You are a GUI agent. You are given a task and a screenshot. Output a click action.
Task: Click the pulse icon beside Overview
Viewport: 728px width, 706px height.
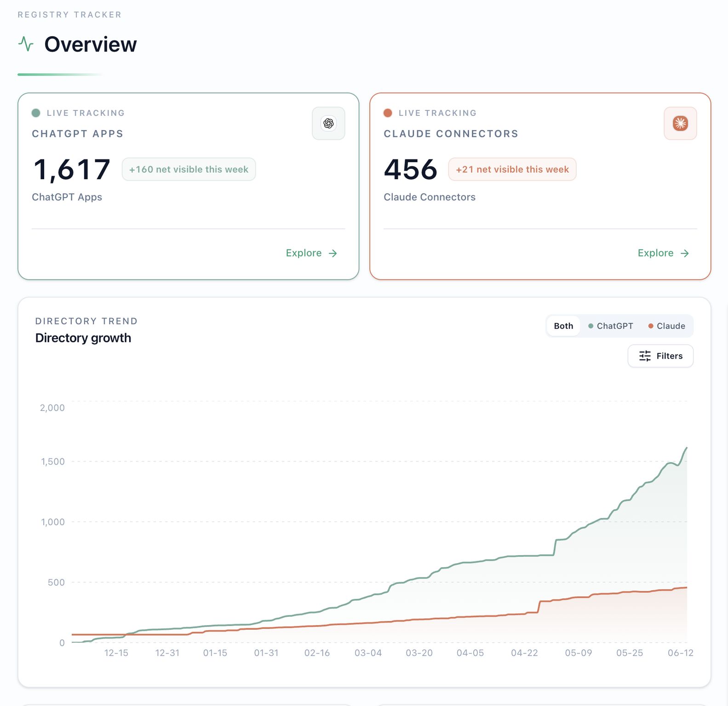point(26,44)
